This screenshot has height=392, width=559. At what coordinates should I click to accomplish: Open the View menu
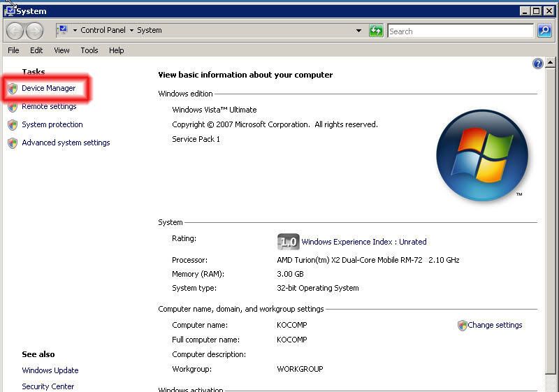point(61,50)
